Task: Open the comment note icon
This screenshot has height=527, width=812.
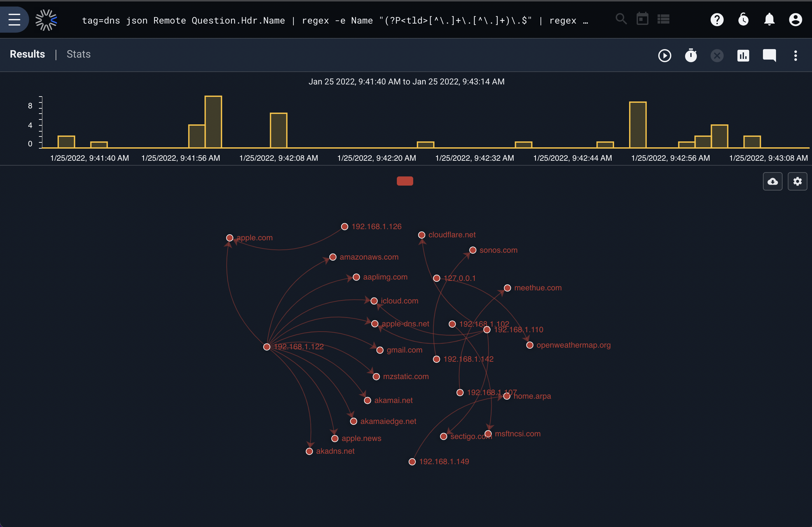Action: click(769, 55)
